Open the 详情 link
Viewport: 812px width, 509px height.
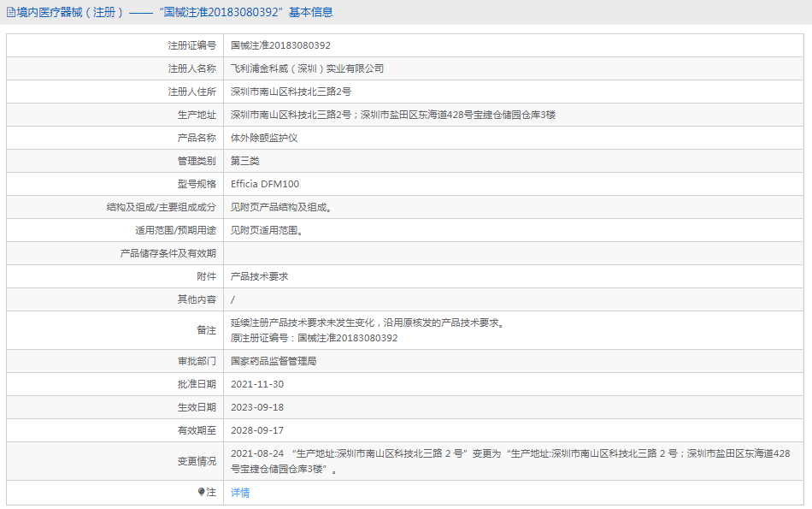pyautogui.click(x=240, y=493)
